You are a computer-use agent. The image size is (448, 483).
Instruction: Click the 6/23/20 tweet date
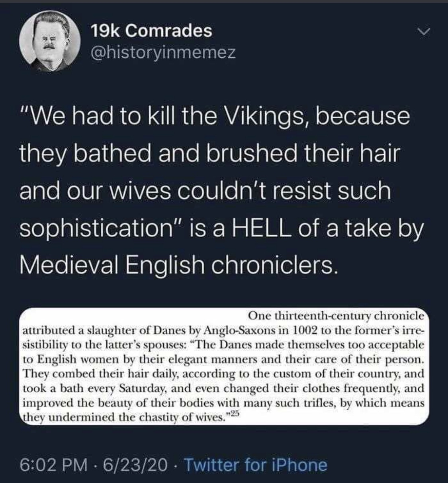click(x=135, y=465)
